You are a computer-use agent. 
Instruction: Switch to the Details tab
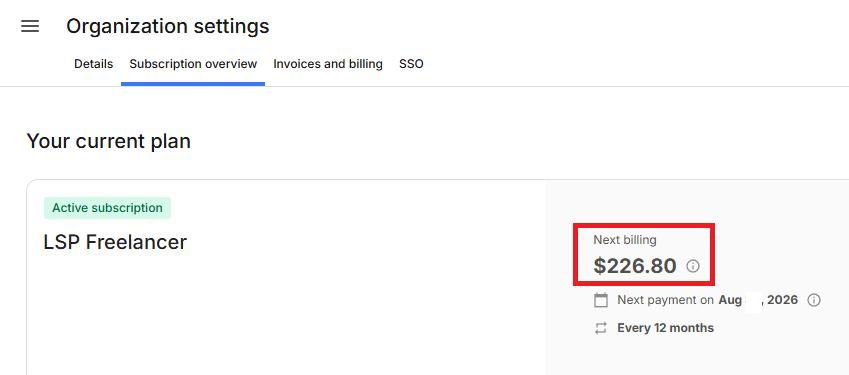[94, 64]
